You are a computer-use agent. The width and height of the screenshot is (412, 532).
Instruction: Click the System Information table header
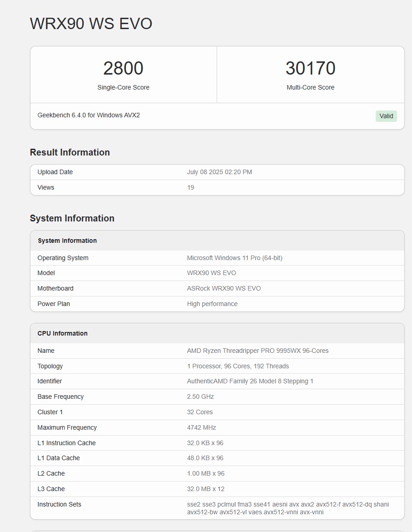[67, 241]
